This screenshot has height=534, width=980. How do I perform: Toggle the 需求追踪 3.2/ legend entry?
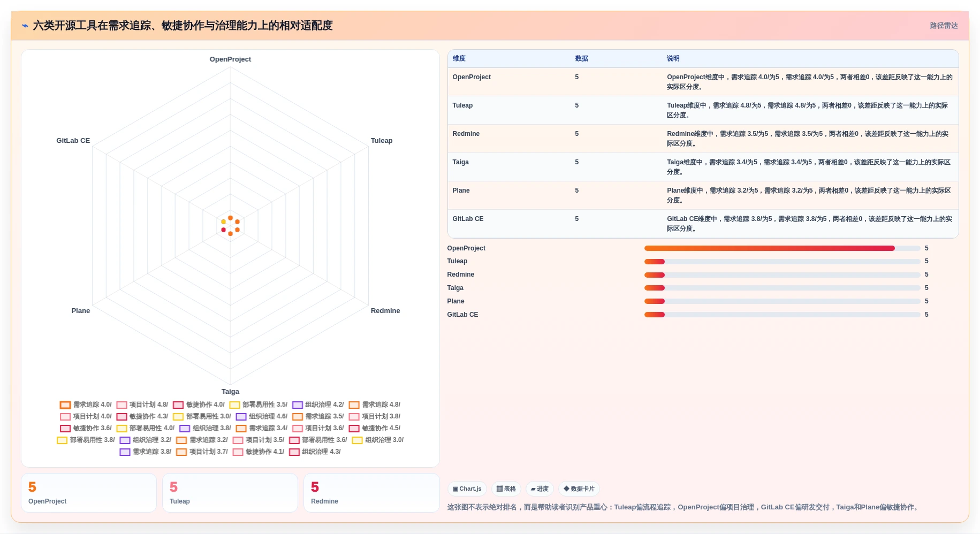(x=202, y=440)
